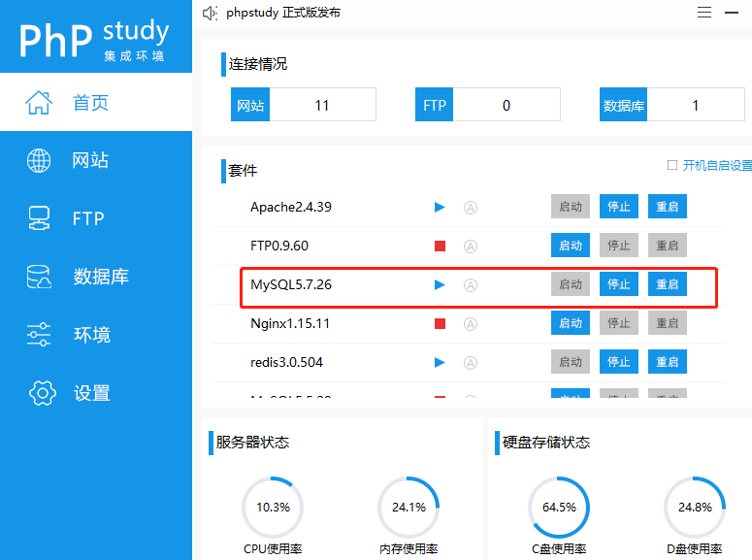The width and height of the screenshot is (752, 560).
Task: Restart MySQL5.7.26 with its 重启 button
Action: [668, 284]
